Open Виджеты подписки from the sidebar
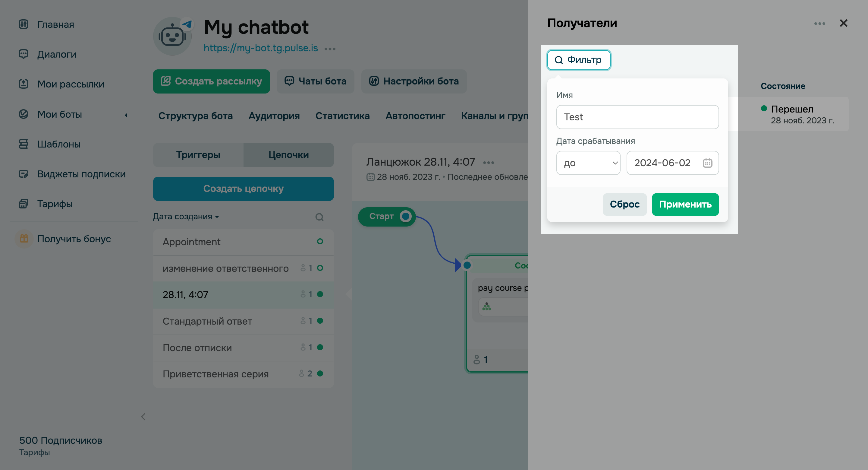 tap(24, 174)
